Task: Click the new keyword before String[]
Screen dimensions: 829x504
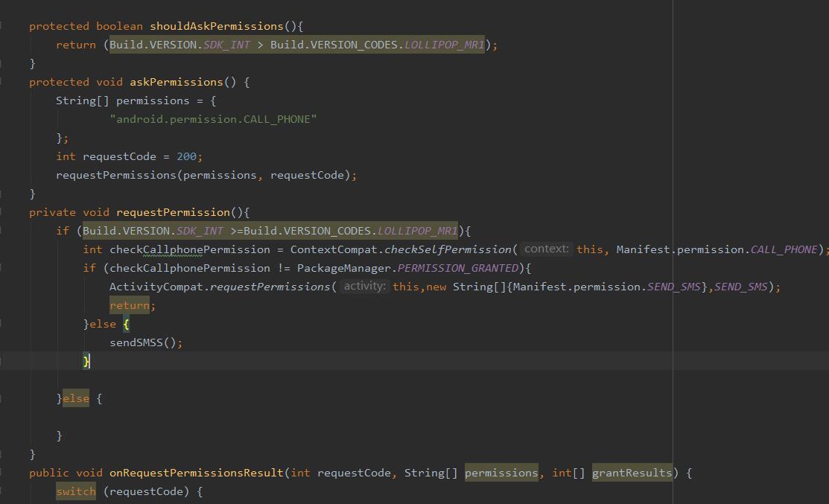Action: click(436, 287)
